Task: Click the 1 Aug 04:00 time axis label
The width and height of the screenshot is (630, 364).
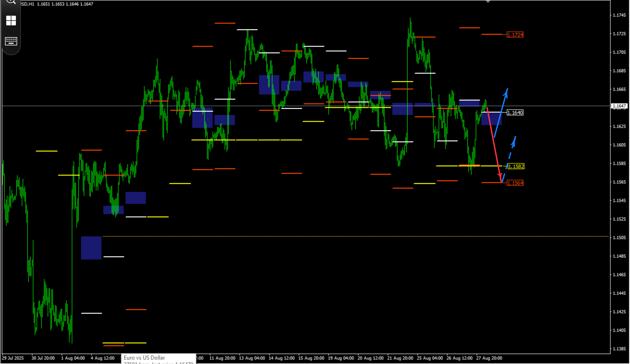Action: (x=73, y=358)
